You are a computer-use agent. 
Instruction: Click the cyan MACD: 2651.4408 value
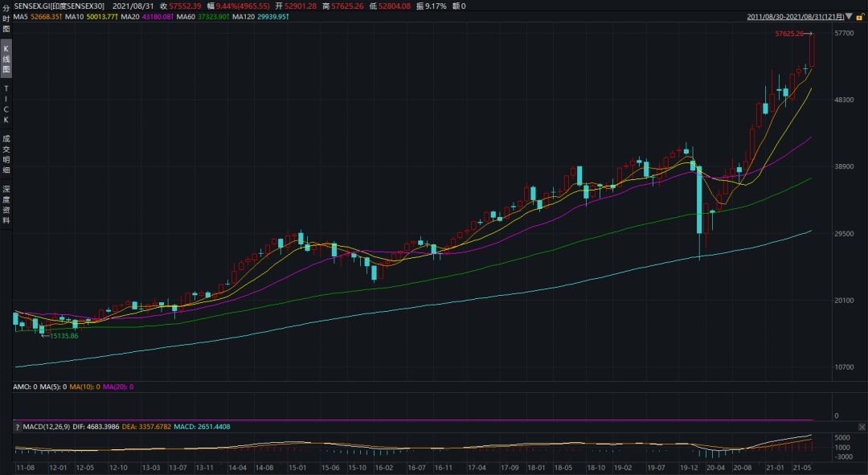[x=202, y=427]
